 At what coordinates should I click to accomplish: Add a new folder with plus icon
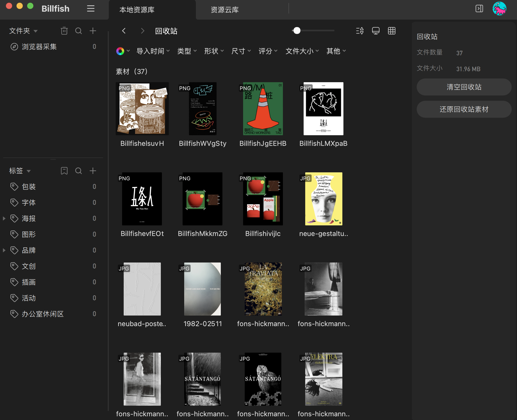click(93, 31)
